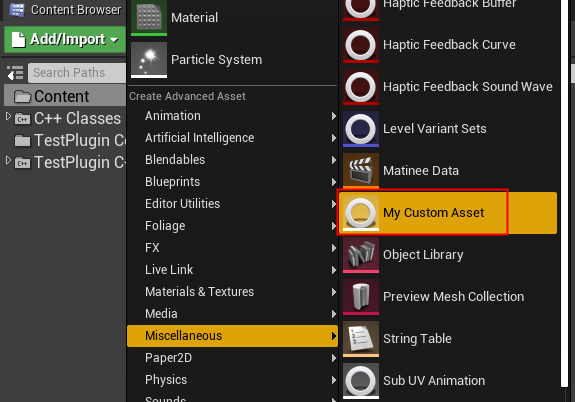This screenshot has height=402, width=575.
Task: Click the Content Browser tab icon
Action: coord(17,10)
